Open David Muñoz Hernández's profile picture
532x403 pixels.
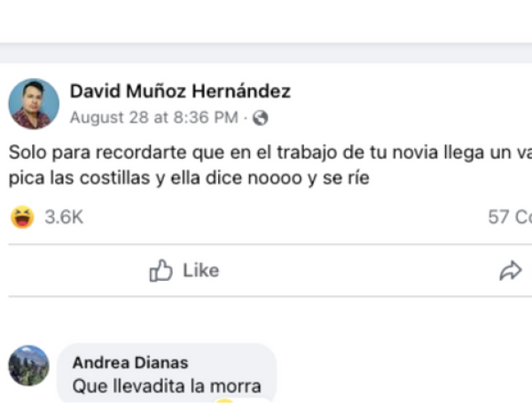(34, 104)
